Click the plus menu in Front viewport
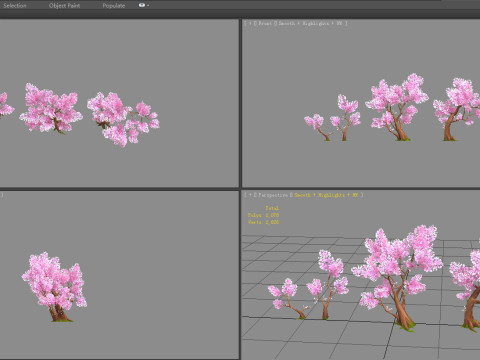This screenshot has width=480, height=360. pos(250,23)
